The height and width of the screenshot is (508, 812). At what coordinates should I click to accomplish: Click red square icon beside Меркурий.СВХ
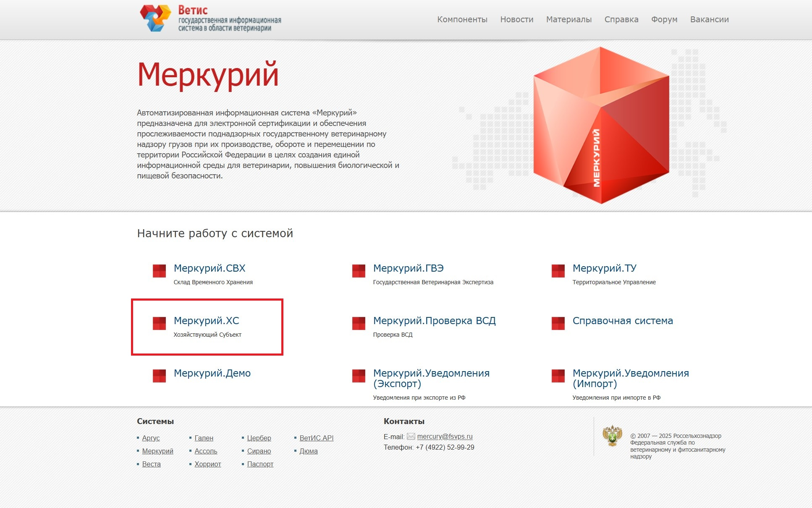pos(159,271)
